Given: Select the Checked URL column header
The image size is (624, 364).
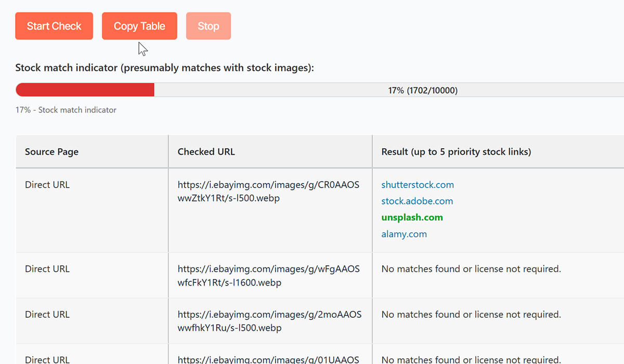Looking at the screenshot, I should pos(206,152).
